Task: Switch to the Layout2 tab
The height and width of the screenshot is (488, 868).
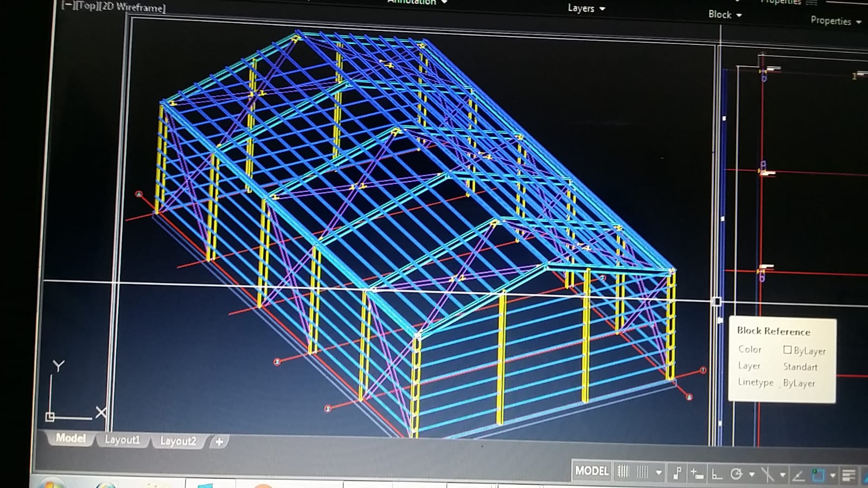Action: coord(178,441)
